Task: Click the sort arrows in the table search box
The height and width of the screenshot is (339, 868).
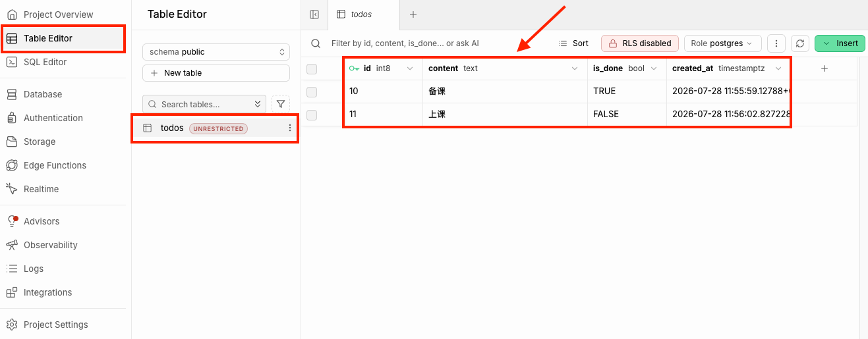Action: pyautogui.click(x=258, y=104)
